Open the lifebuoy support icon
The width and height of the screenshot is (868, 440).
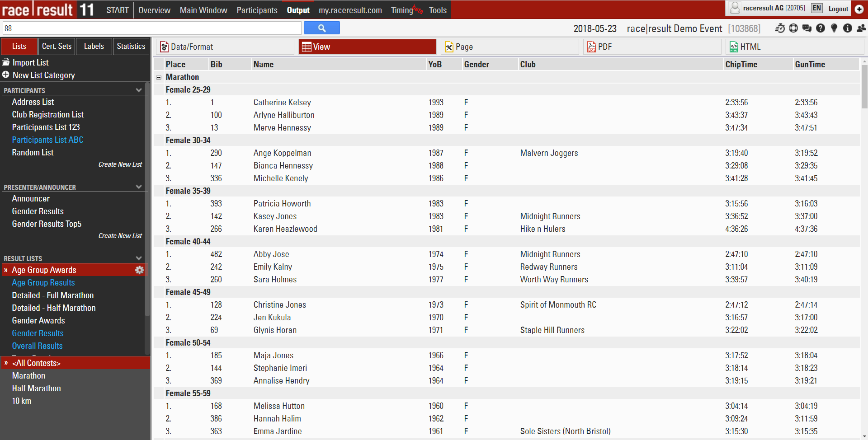tap(793, 28)
